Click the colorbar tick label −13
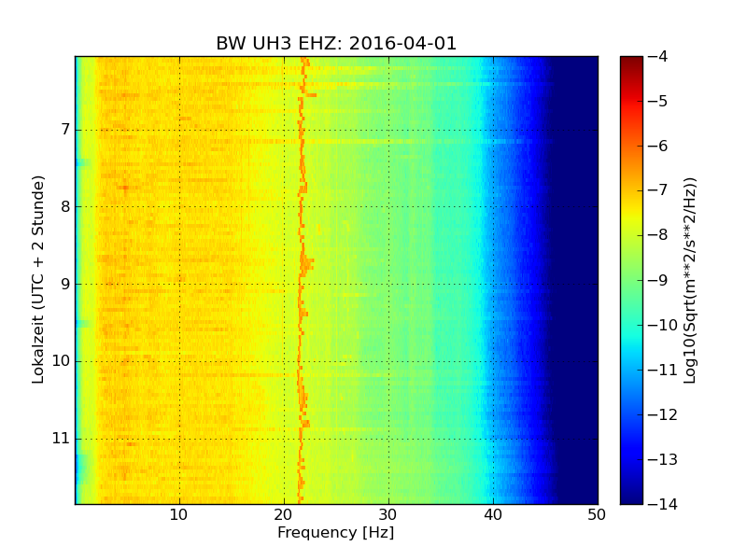This screenshot has height=560, width=747. 662,459
